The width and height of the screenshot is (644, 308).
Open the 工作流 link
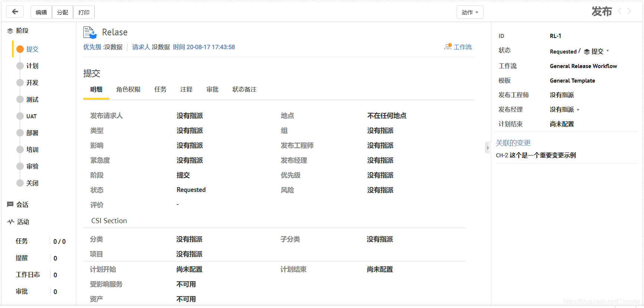[x=463, y=47]
